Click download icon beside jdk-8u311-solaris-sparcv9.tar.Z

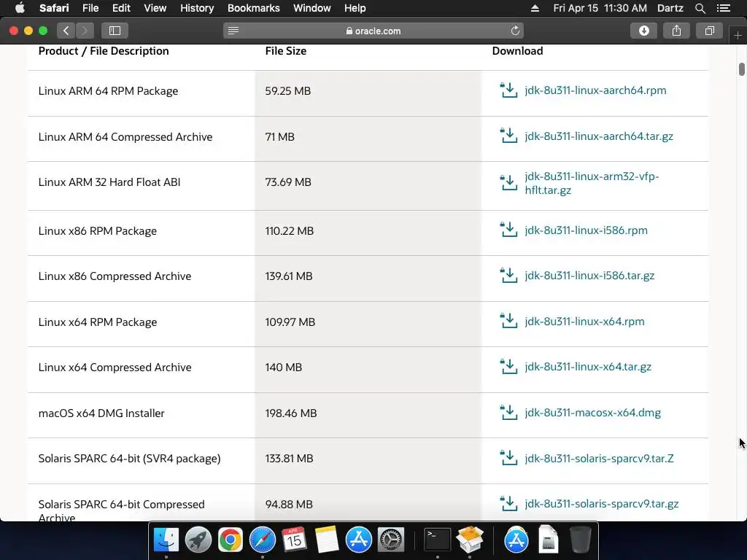508,458
